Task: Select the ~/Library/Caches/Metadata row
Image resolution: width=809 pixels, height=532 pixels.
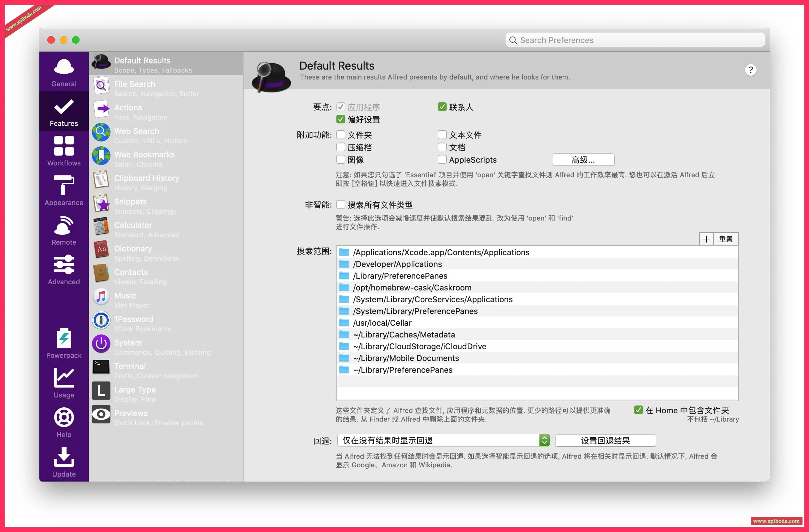Action: pyautogui.click(x=537, y=335)
